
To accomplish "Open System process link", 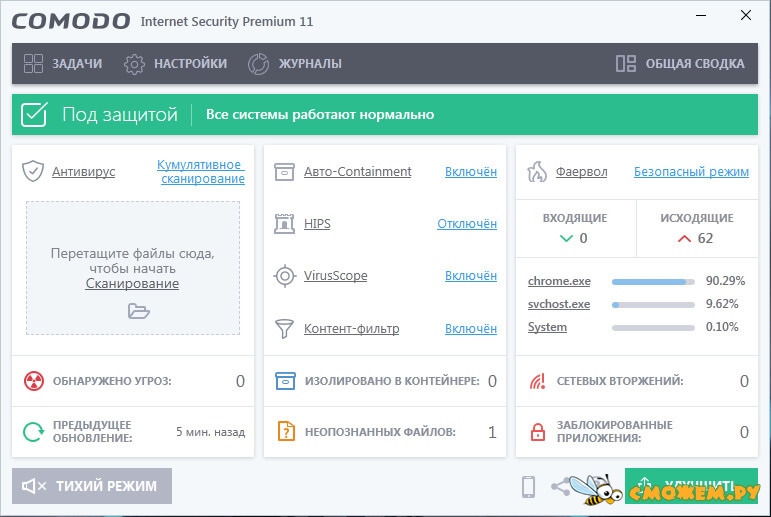I will coord(547,327).
